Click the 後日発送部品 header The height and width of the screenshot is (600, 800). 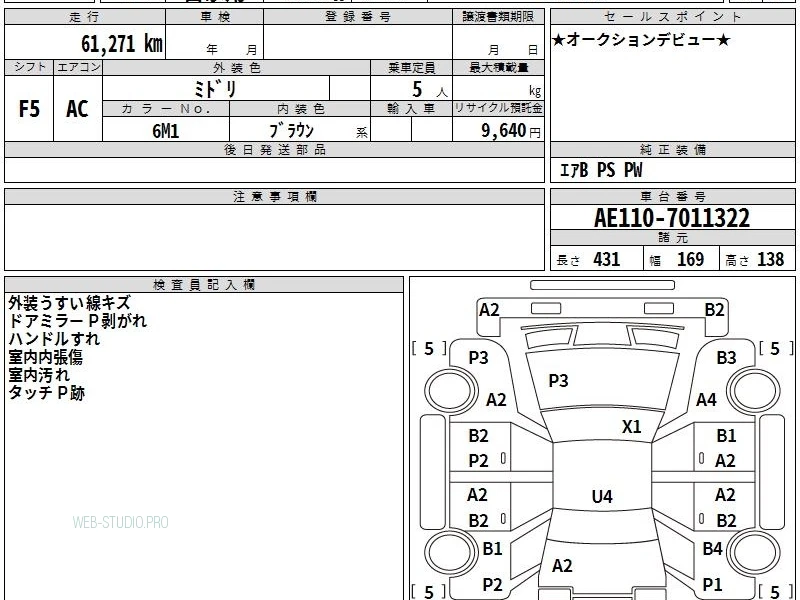(274, 149)
